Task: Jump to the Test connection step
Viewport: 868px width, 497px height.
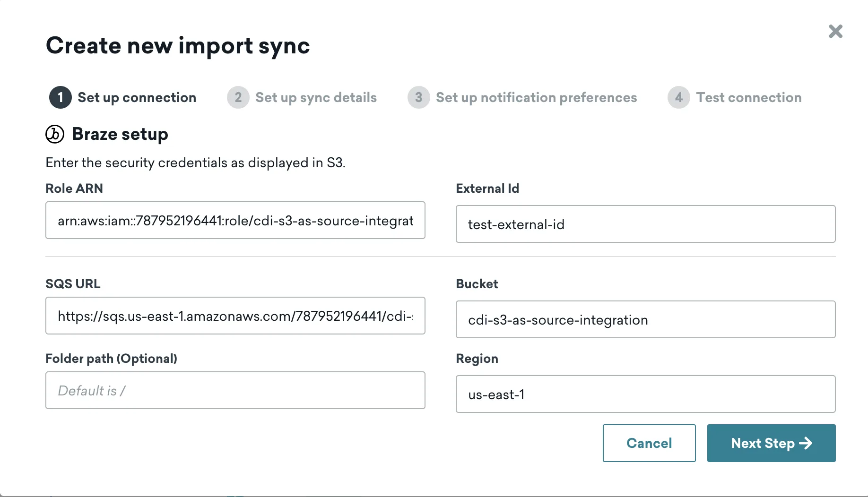Action: pos(748,97)
